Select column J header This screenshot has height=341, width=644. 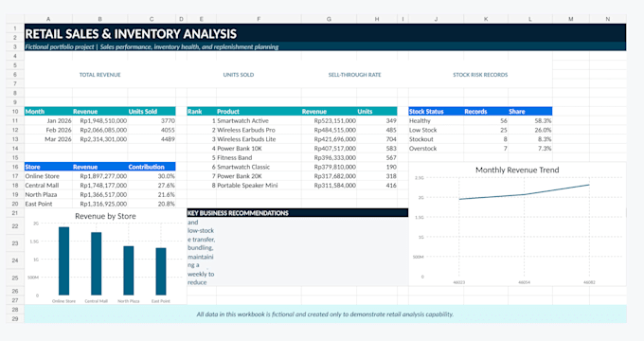coord(437,19)
